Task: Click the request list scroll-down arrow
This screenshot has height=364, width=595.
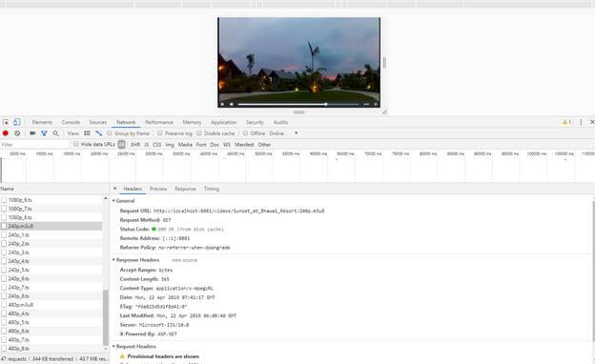Action: tap(106, 349)
